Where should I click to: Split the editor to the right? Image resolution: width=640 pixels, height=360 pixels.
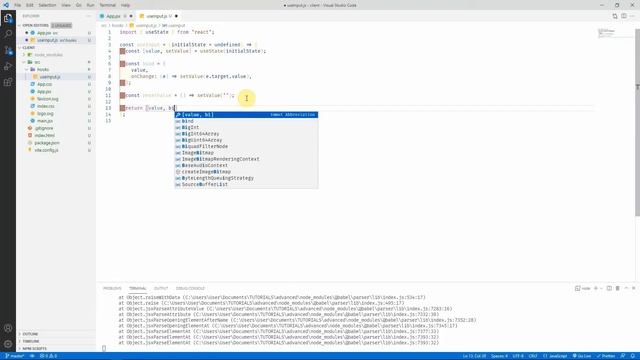(x=624, y=16)
